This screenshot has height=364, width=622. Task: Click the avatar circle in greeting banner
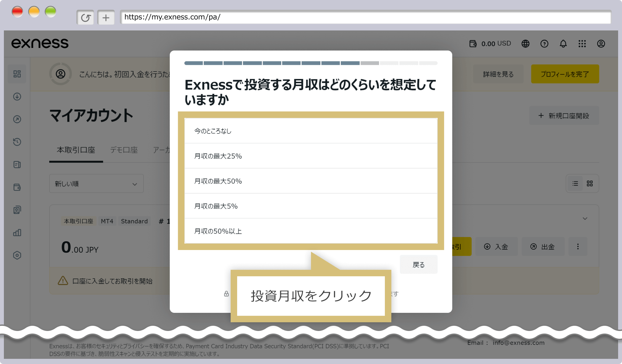point(61,74)
